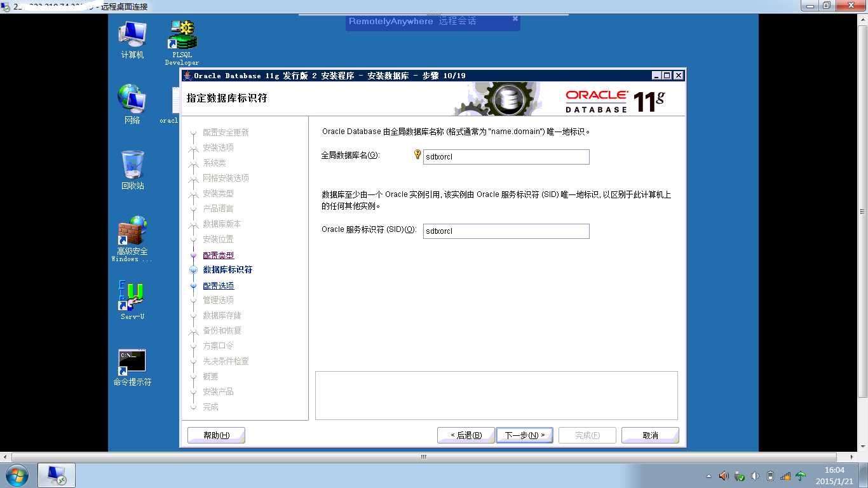The height and width of the screenshot is (488, 868).
Task: Click the green umbrella tray icon
Action: tap(801, 476)
